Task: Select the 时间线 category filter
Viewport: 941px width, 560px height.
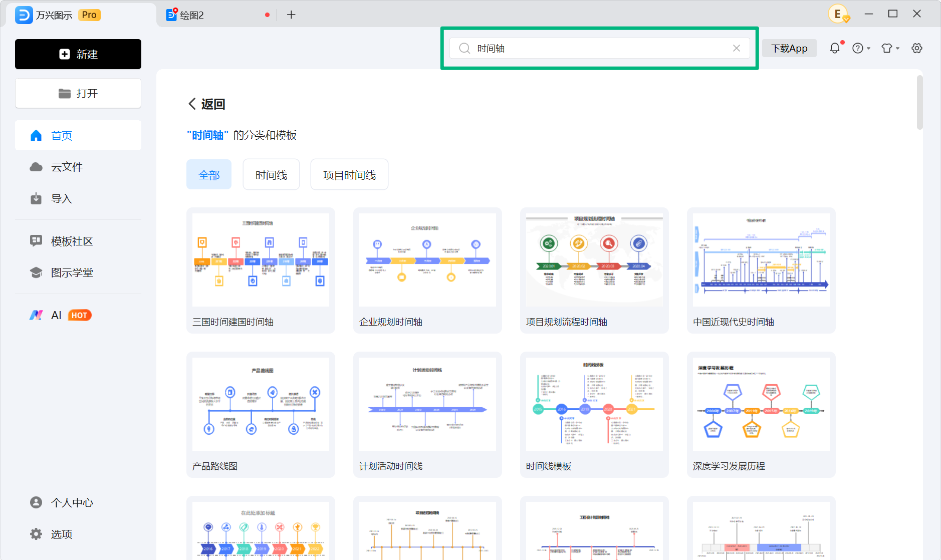Action: [x=271, y=175]
